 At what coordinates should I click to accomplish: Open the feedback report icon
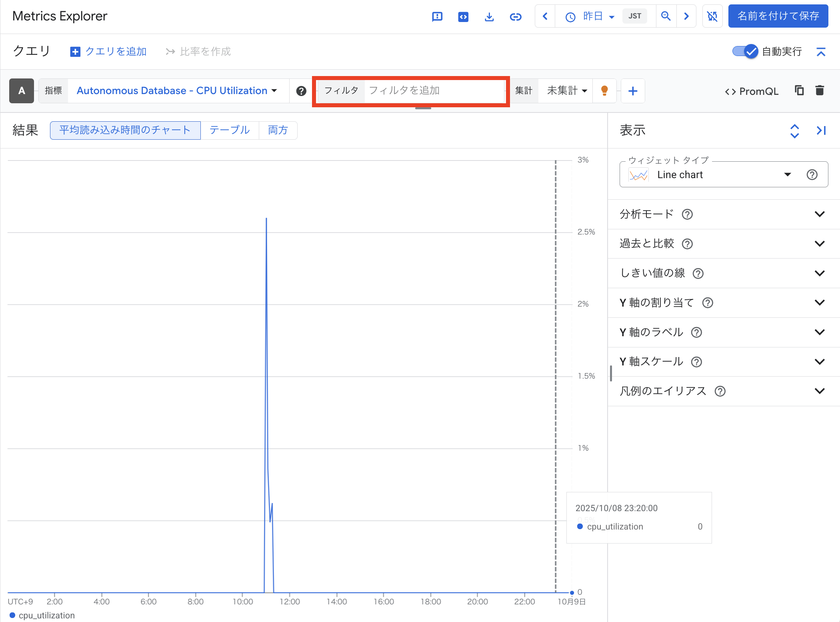point(437,16)
